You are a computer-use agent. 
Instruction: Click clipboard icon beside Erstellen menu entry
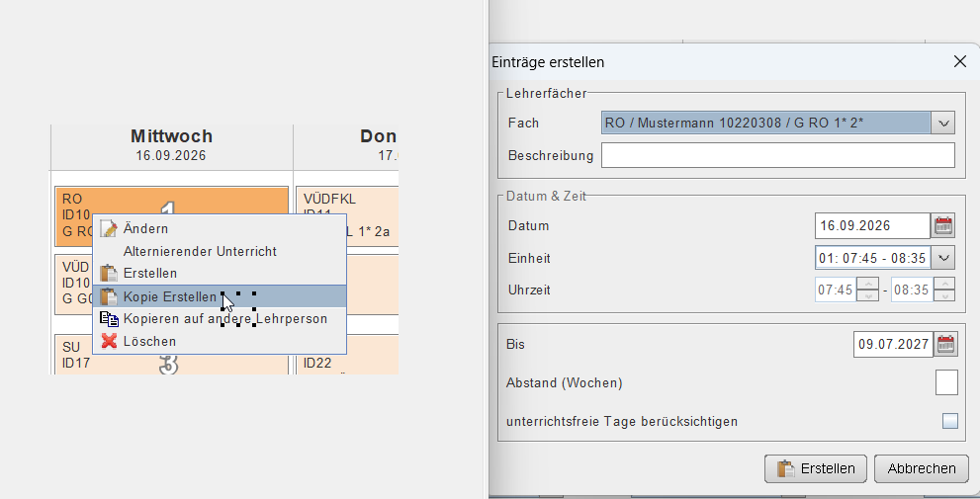109,273
